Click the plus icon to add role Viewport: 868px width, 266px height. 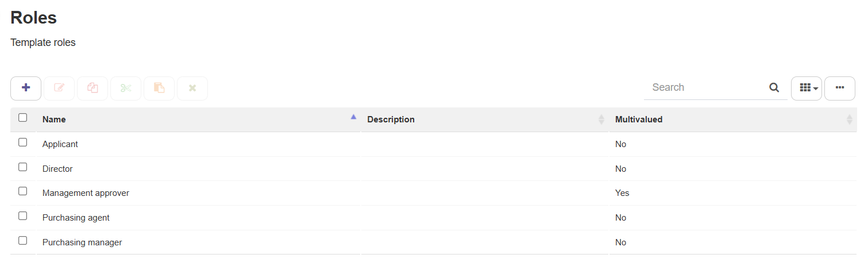point(26,88)
